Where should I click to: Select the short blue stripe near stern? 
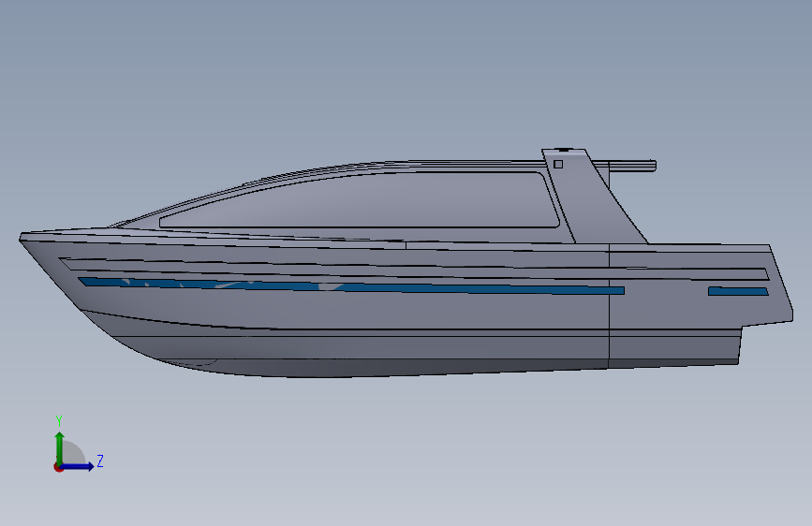coord(738,291)
